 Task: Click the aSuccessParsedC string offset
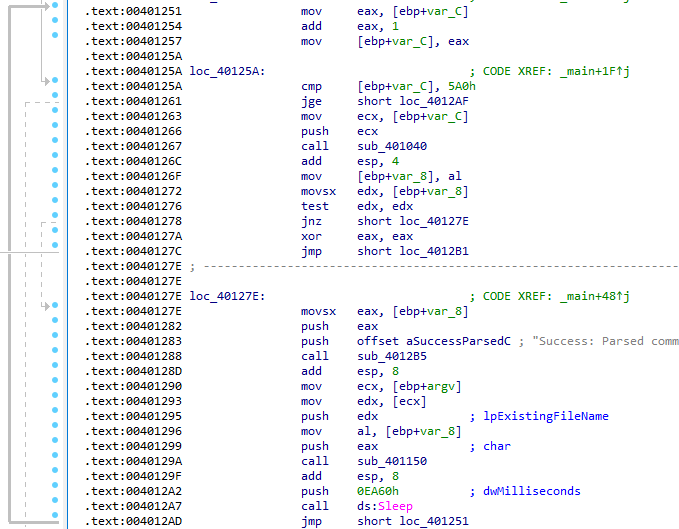(461, 341)
